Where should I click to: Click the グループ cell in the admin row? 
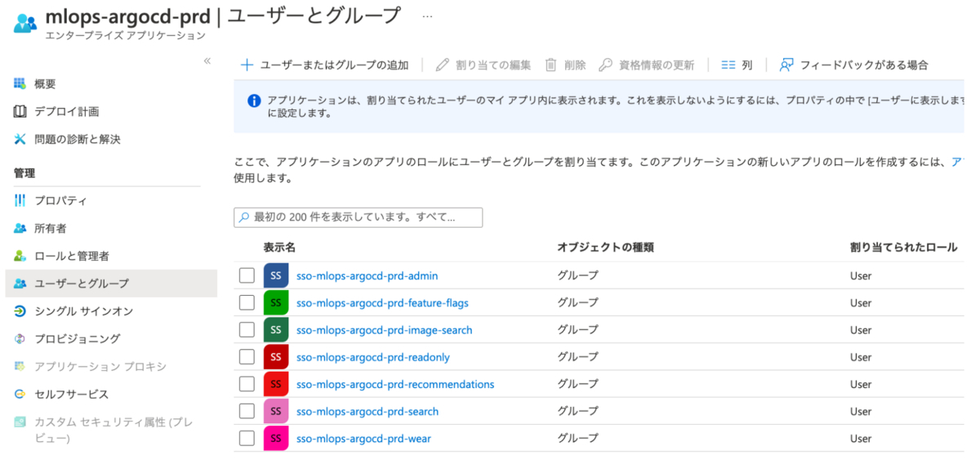click(x=577, y=275)
